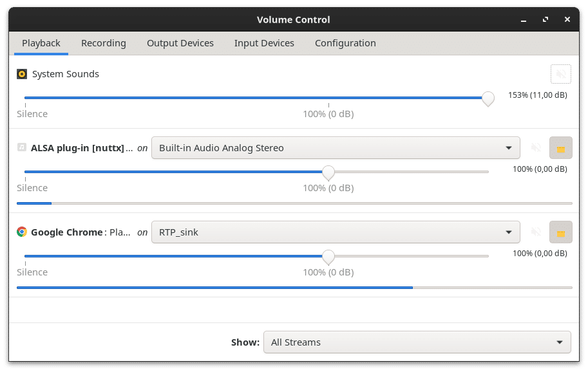Image resolution: width=588 pixels, height=372 pixels.
Task: Click the Volume Control title bar
Action: click(x=294, y=19)
